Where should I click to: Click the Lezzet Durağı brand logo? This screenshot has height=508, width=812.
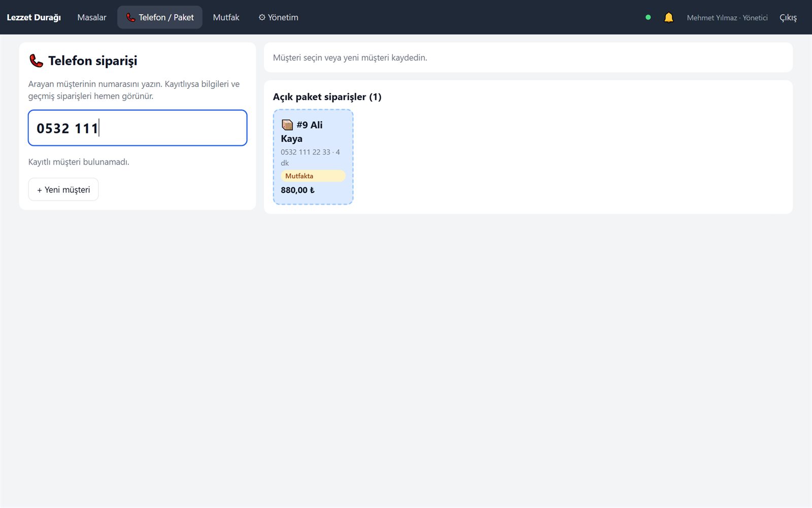[x=33, y=17]
